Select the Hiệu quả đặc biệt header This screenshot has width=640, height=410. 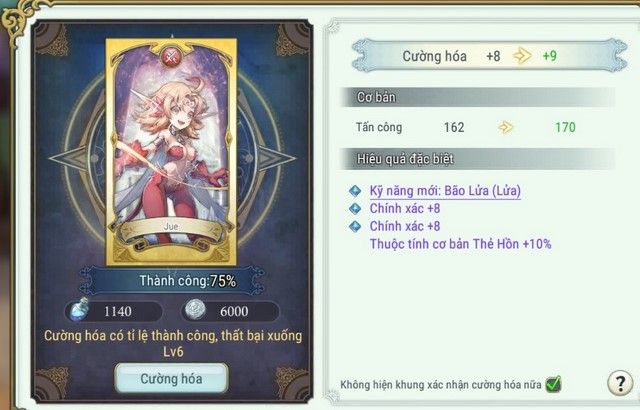477,159
